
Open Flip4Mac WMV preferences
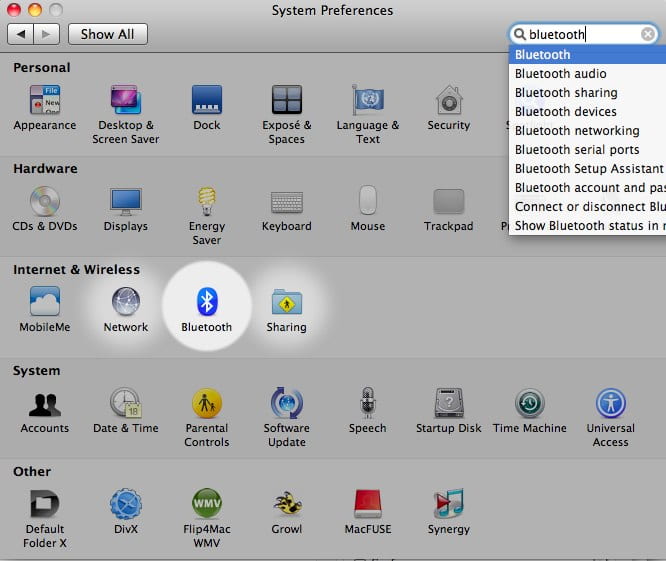(x=207, y=519)
